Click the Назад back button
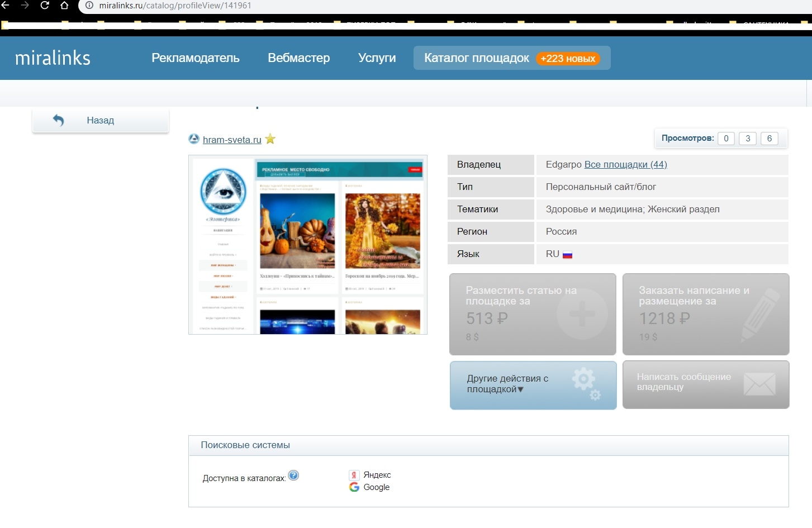This screenshot has height=528, width=812. click(101, 121)
